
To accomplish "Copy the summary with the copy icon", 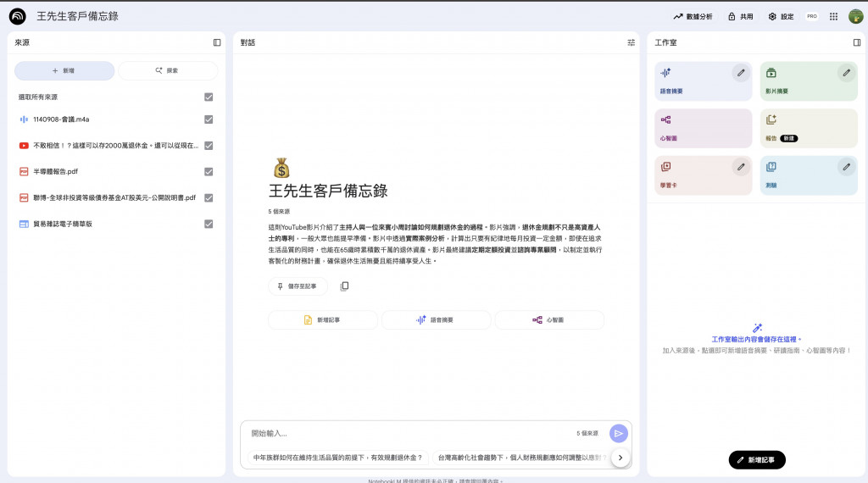I will point(344,286).
